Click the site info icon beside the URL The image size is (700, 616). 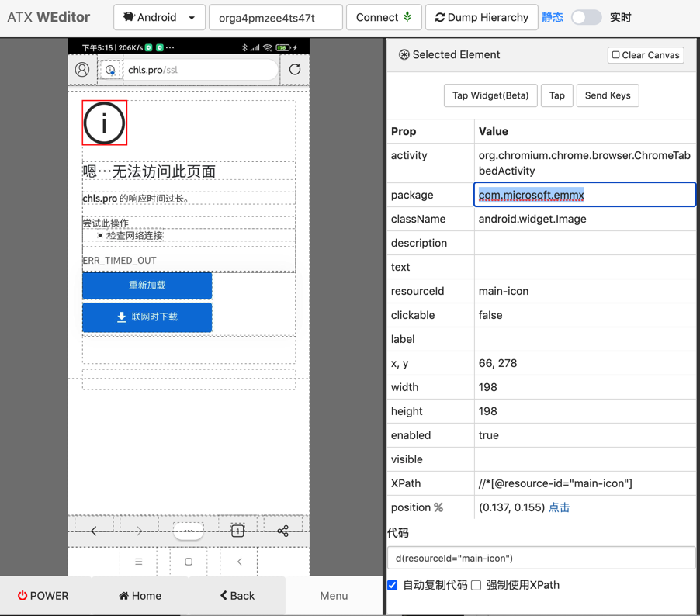[110, 70]
